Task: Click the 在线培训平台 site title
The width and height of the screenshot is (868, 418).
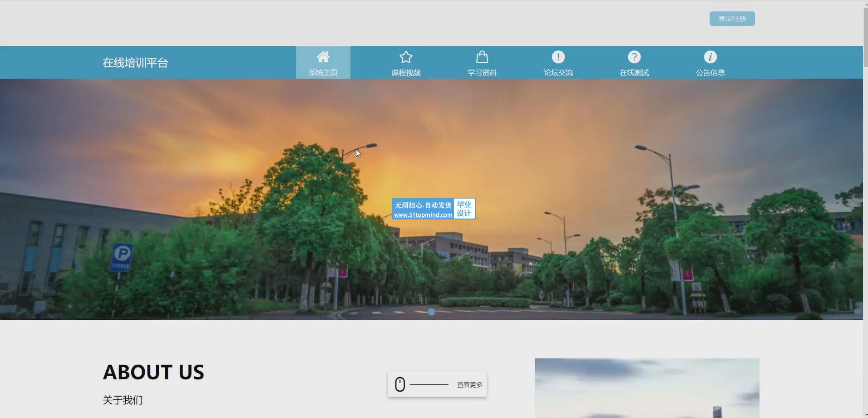Action: (135, 63)
